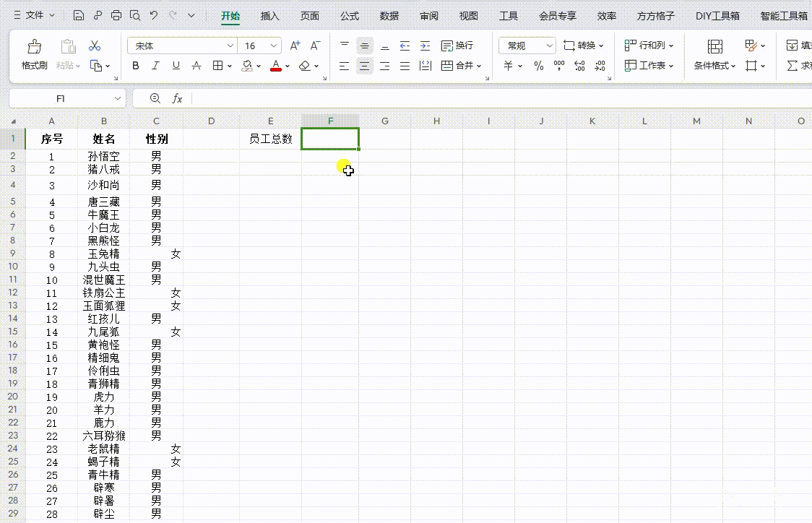The image size is (812, 523).
Task: Click the 转换 convert button
Action: point(583,46)
